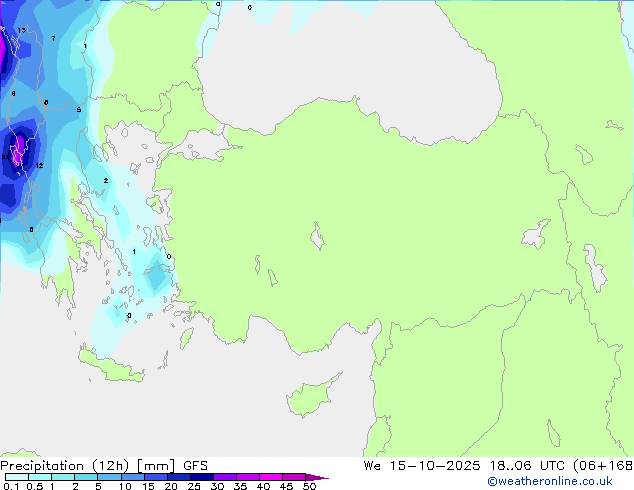Click the legend label '50'
The image size is (634, 490).
coord(309,486)
